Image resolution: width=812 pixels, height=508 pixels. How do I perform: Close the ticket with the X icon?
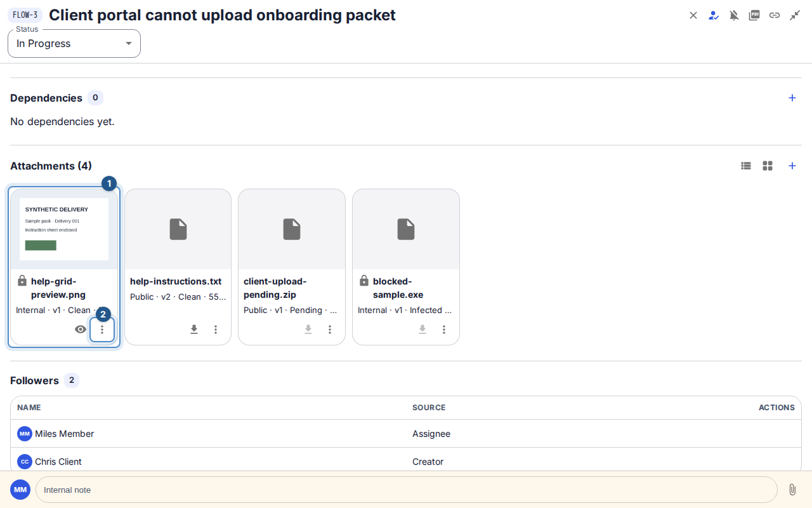click(693, 15)
